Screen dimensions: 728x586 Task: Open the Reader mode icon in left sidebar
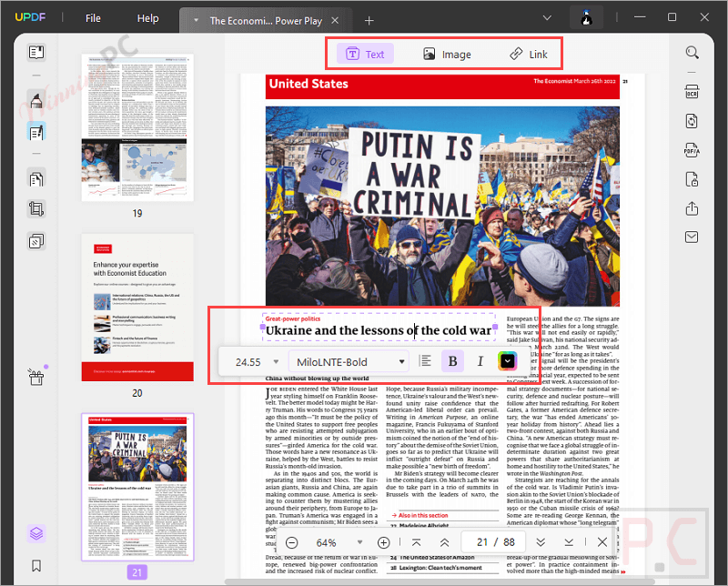pos(36,53)
